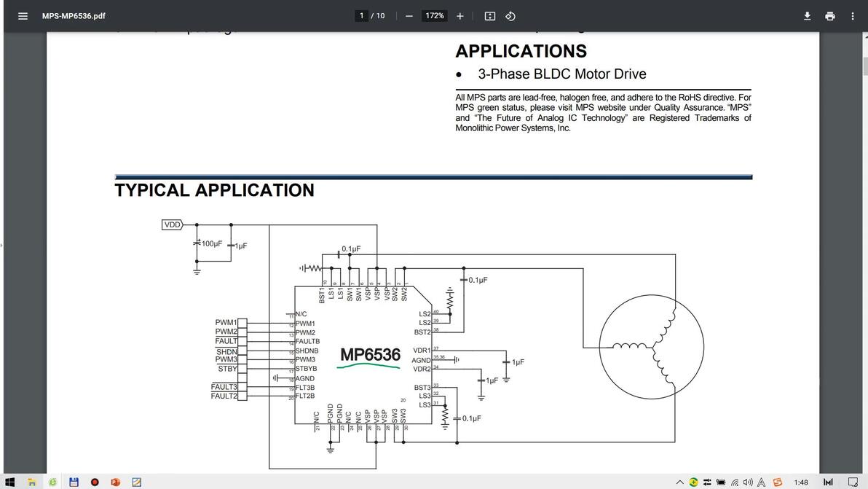Open PowerPoint from the taskbar
The image size is (868, 489).
115,482
